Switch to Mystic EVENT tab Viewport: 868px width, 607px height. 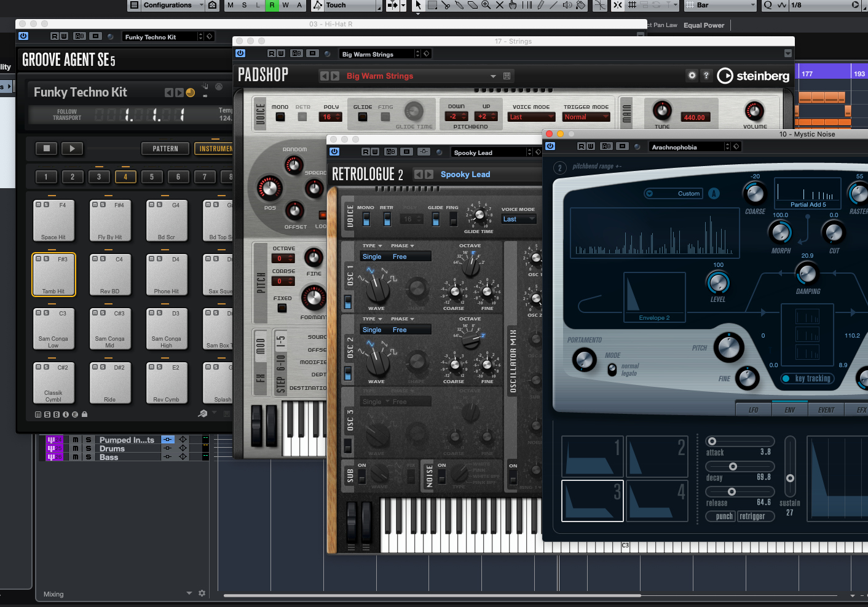point(826,410)
